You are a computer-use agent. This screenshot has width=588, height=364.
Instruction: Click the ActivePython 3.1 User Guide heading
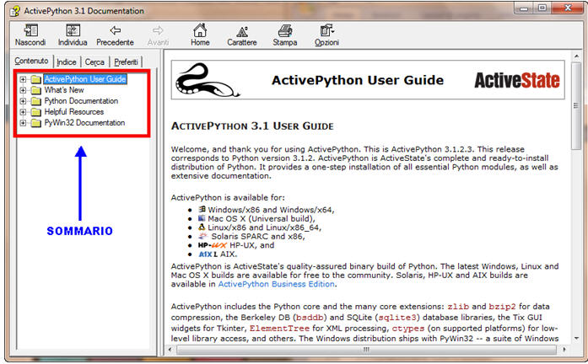pyautogui.click(x=252, y=126)
